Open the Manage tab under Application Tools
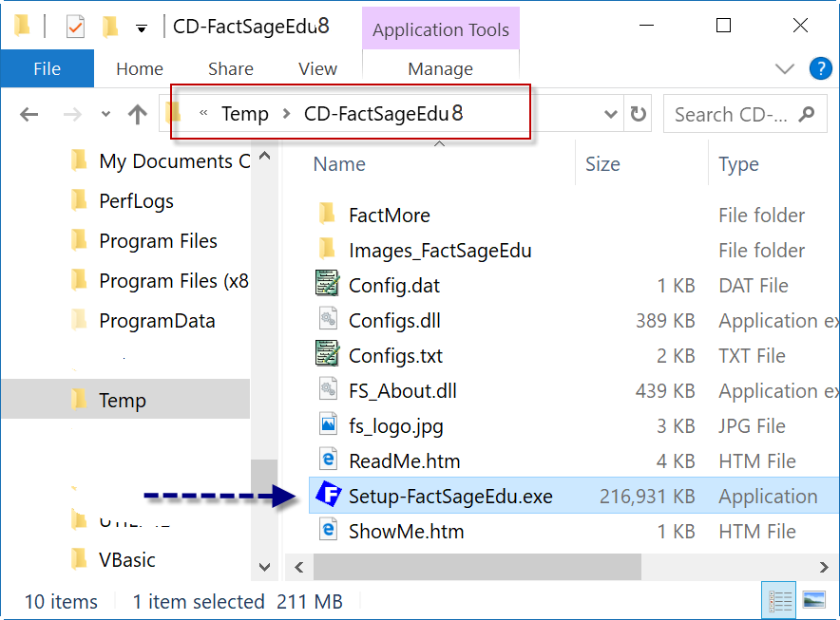Image resolution: width=840 pixels, height=620 pixels. click(440, 68)
